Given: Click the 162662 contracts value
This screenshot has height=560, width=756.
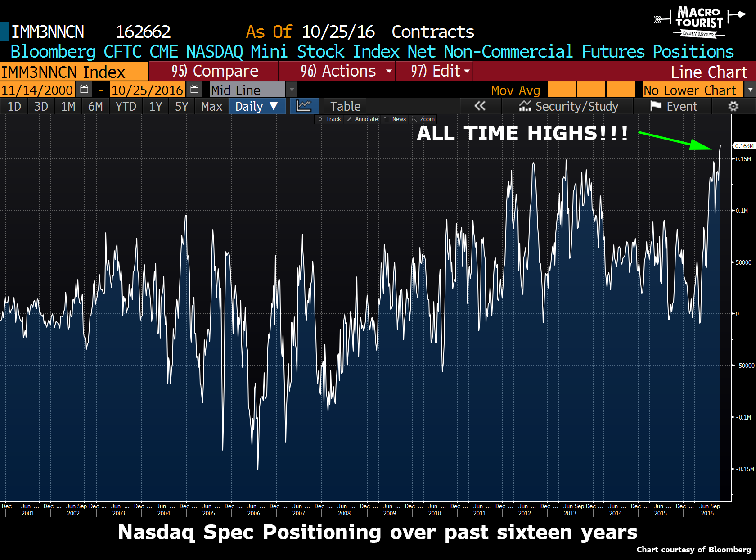Looking at the screenshot, I should pyautogui.click(x=143, y=32).
